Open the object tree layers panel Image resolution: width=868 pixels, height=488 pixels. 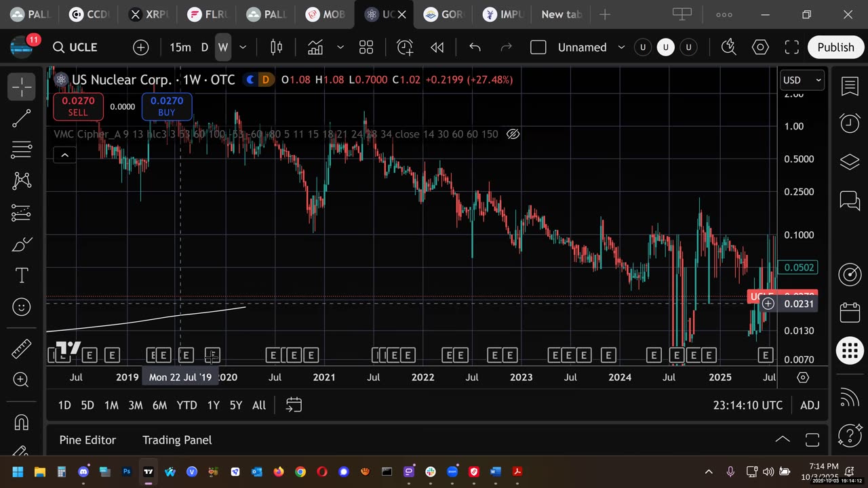tap(850, 162)
